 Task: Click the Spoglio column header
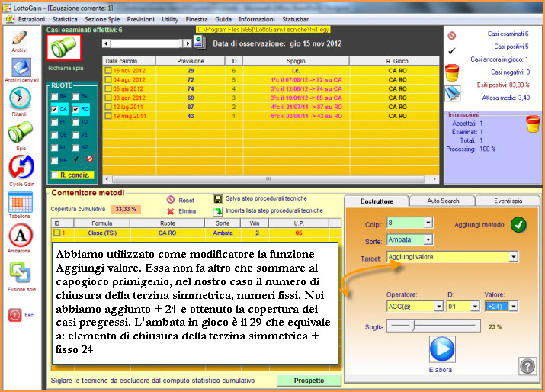coord(296,61)
